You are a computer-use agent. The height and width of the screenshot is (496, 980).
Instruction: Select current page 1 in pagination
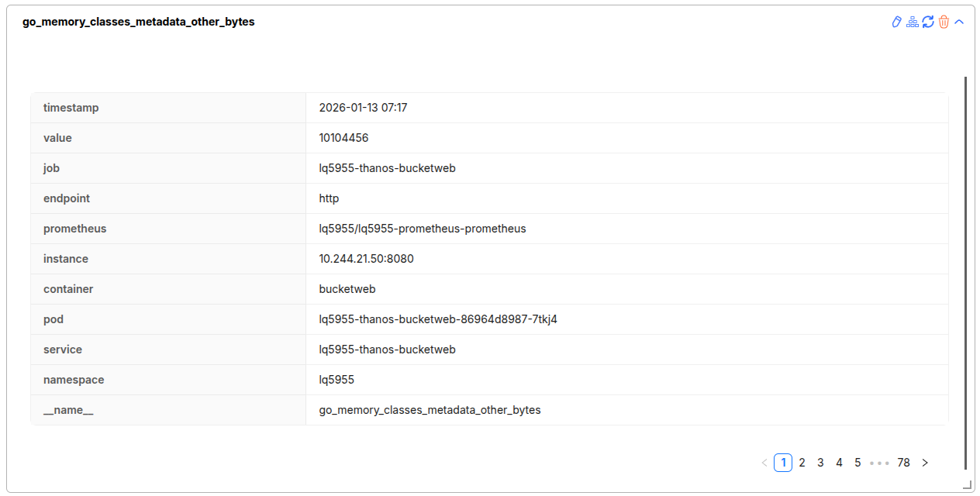tap(783, 463)
